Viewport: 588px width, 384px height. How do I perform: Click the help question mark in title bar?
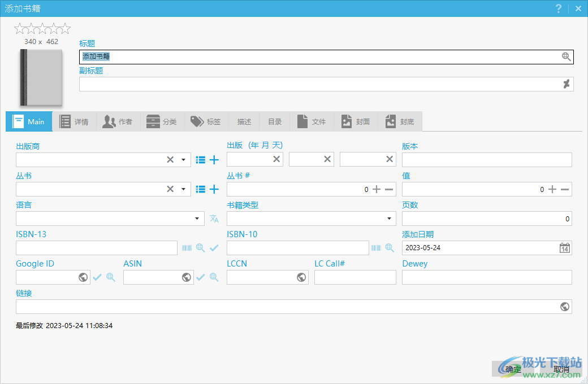559,8
